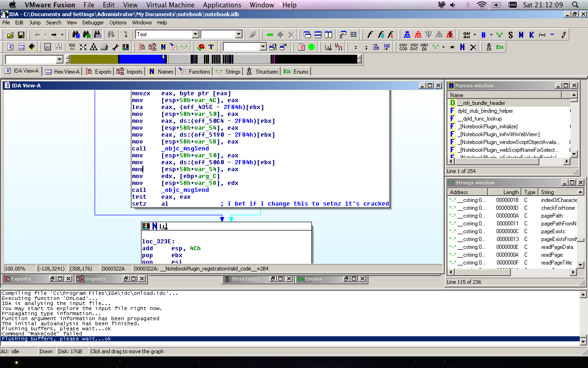The width and height of the screenshot is (588, 368).
Task: Open dropdown arrow next to Off dat
Action: 475,34
